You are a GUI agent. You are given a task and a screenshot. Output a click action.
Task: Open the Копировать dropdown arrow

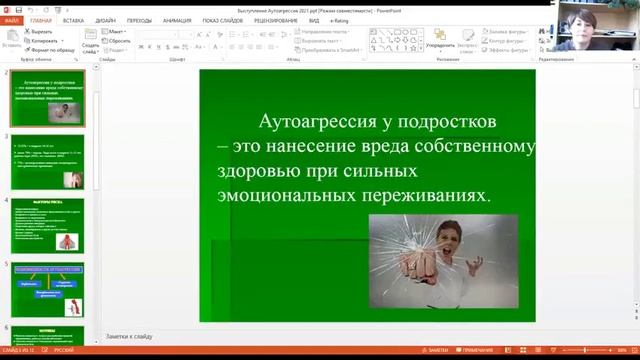pos(62,41)
